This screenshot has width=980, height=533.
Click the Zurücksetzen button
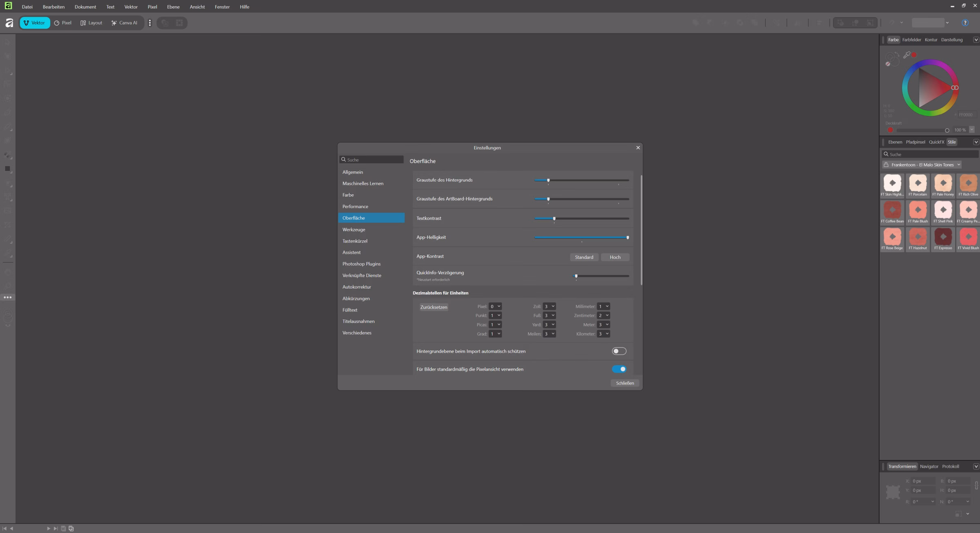[434, 307]
